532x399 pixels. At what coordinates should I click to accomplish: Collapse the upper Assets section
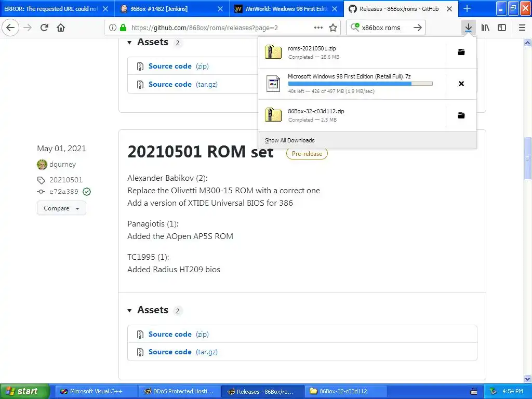click(x=129, y=43)
